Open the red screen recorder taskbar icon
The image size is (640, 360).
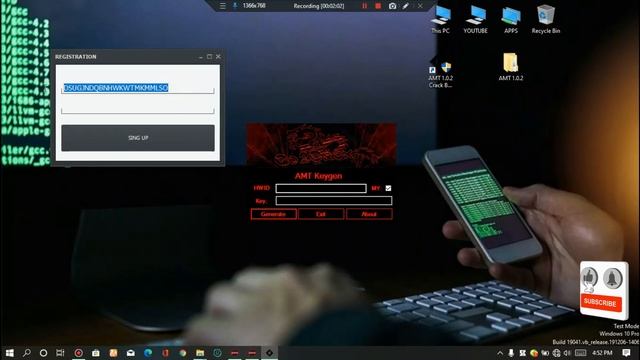tap(78, 353)
